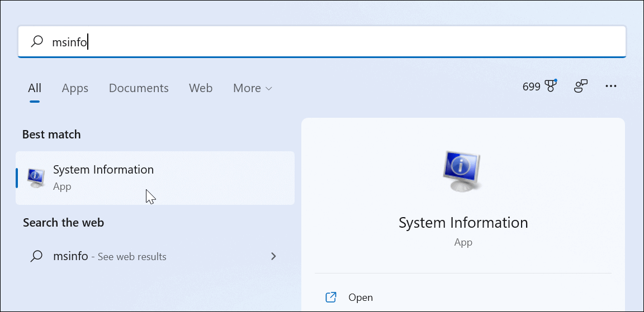
Task: Open the three-dot options menu
Action: [x=611, y=87]
